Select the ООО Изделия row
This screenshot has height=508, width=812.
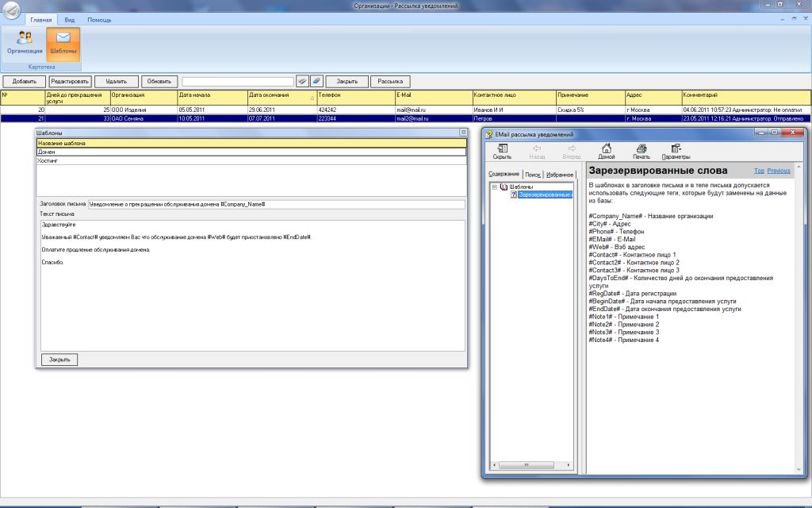(405, 110)
